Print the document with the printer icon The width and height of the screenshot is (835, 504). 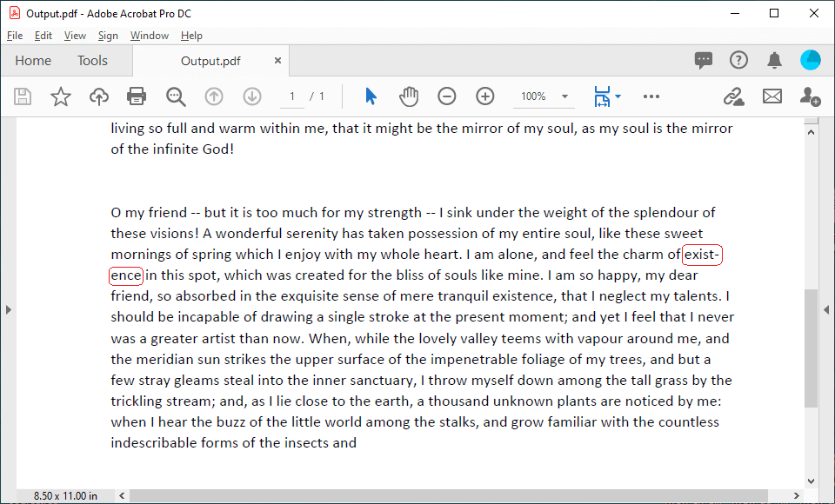coord(137,96)
